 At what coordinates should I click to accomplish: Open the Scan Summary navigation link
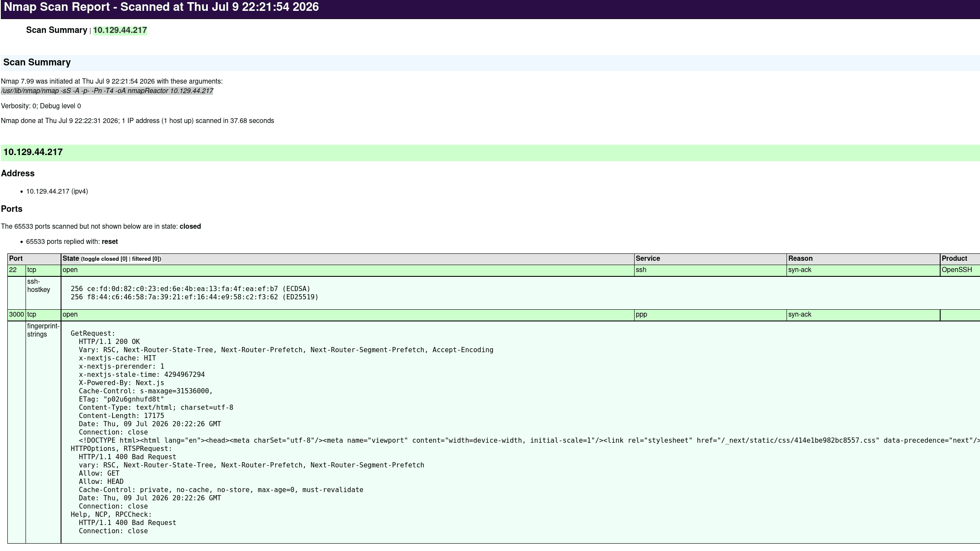[57, 30]
